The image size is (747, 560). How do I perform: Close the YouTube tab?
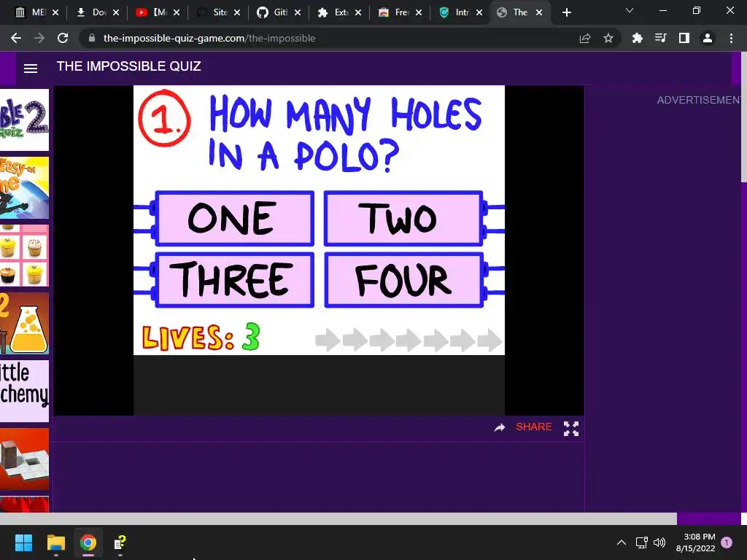click(177, 13)
